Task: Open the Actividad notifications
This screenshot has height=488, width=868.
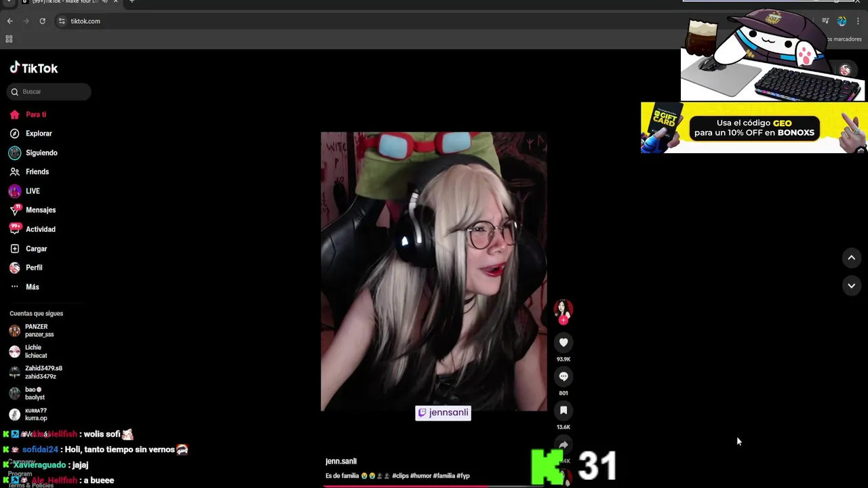Action: click(x=41, y=229)
